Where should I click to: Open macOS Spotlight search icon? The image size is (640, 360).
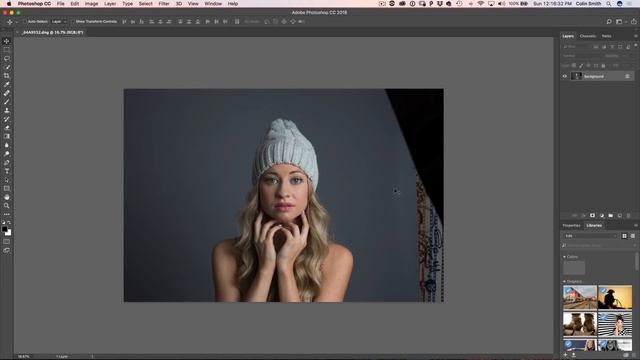(x=609, y=4)
